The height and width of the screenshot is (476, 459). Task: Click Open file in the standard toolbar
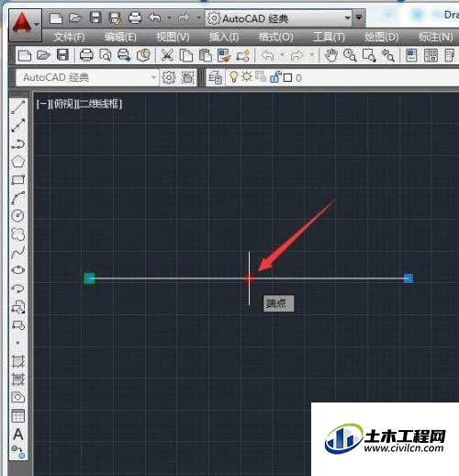tap(43, 55)
